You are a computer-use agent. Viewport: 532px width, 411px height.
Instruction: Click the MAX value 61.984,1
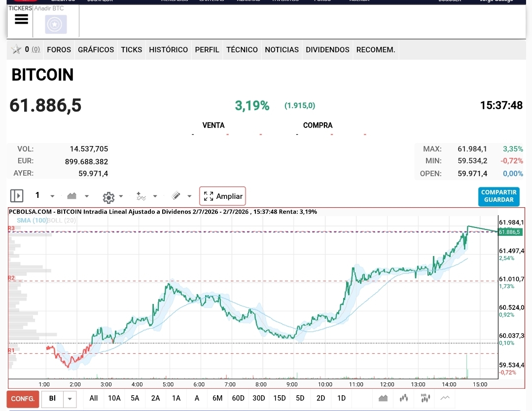[472, 149]
